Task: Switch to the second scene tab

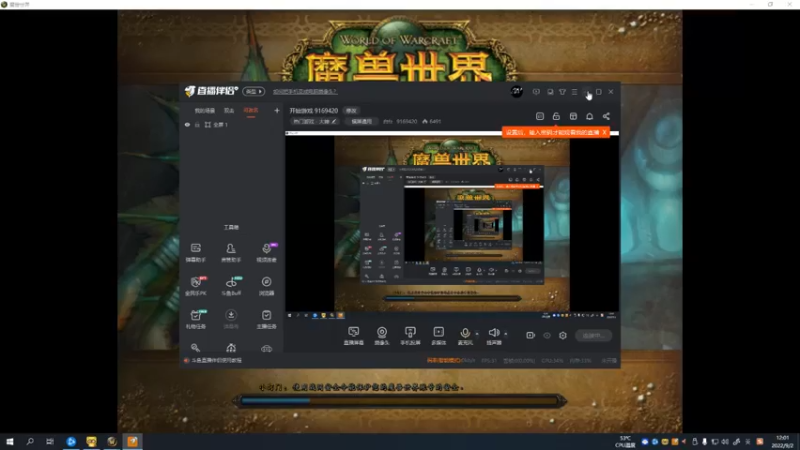Action: click(229, 110)
